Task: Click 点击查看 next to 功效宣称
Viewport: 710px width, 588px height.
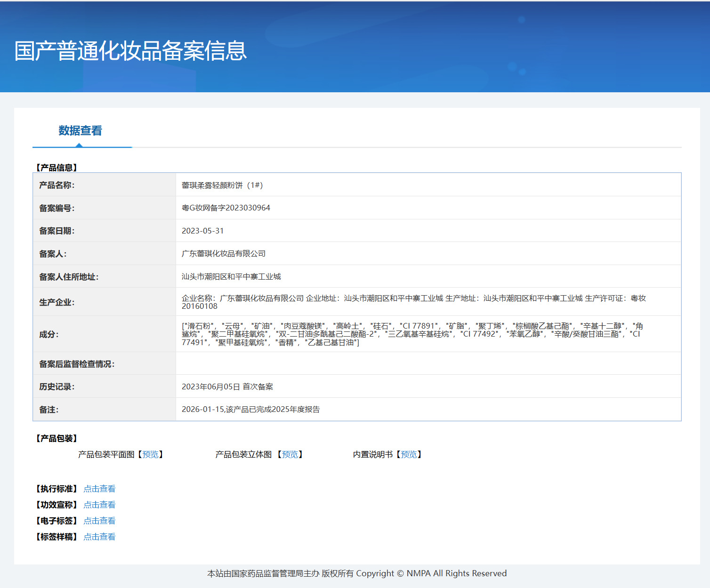Action: [x=99, y=505]
